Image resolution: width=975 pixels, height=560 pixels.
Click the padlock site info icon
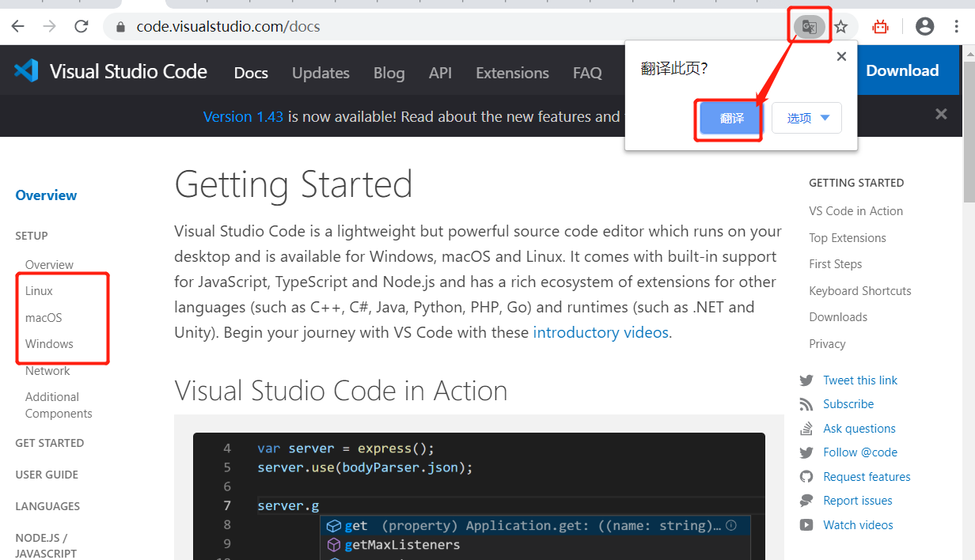120,27
